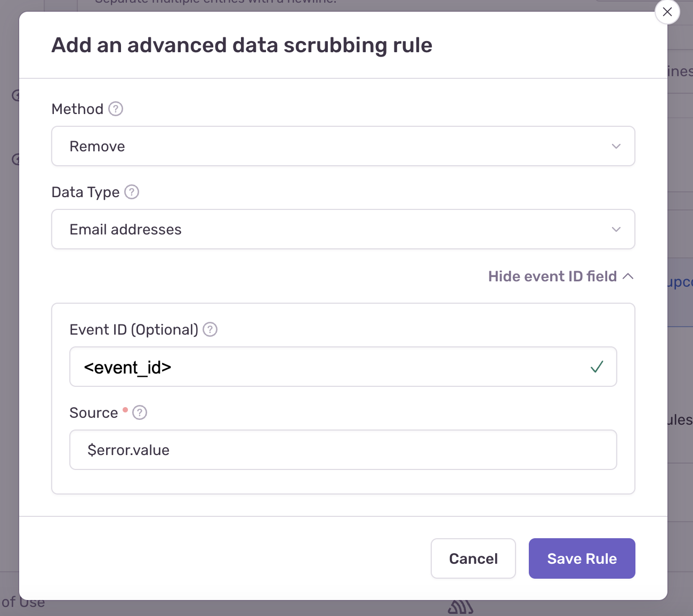Click the Cancel button
Image resolution: width=693 pixels, height=616 pixels.
click(473, 558)
